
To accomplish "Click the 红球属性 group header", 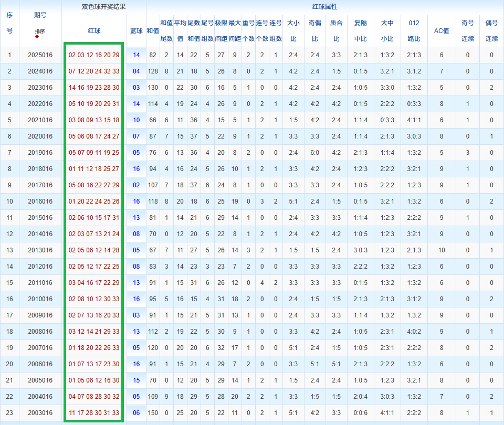I will [324, 7].
